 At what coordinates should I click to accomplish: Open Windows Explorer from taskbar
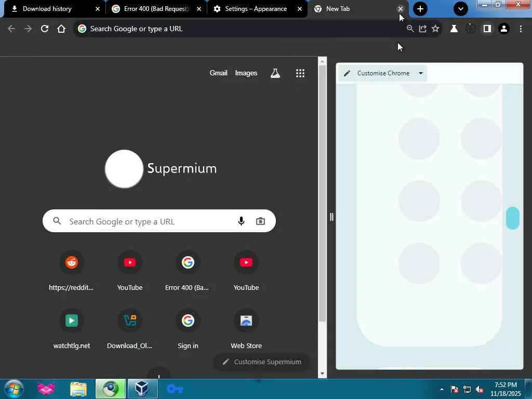coord(79,389)
